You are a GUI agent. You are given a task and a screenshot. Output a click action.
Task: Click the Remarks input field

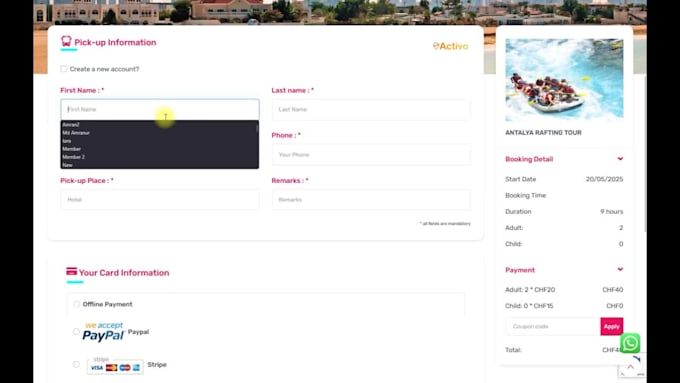click(371, 200)
